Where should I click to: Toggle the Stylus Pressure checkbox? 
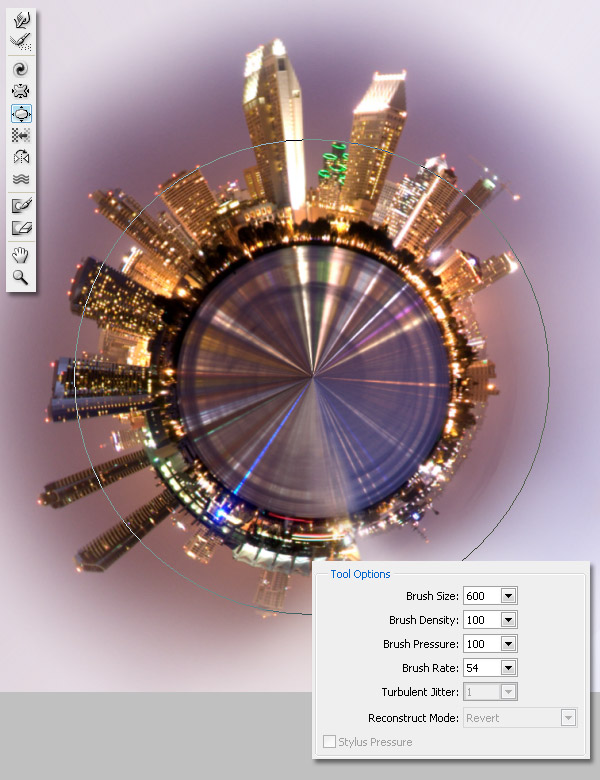(329, 742)
